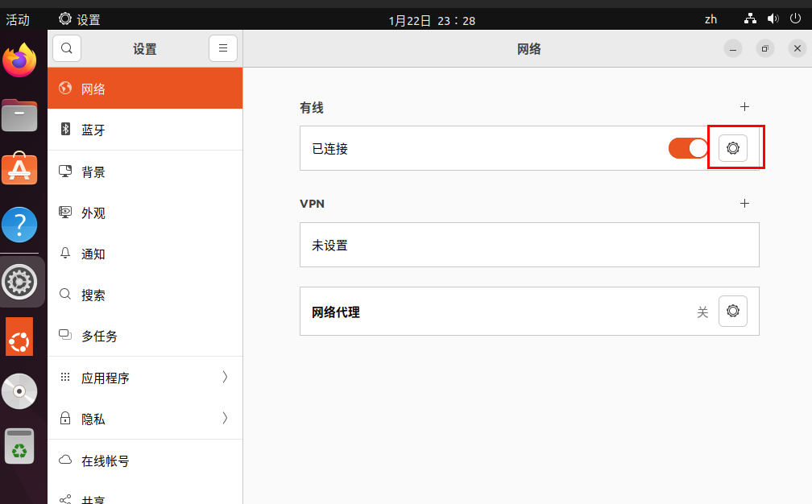Open network proxy gear settings
812x504 pixels.
(x=732, y=311)
